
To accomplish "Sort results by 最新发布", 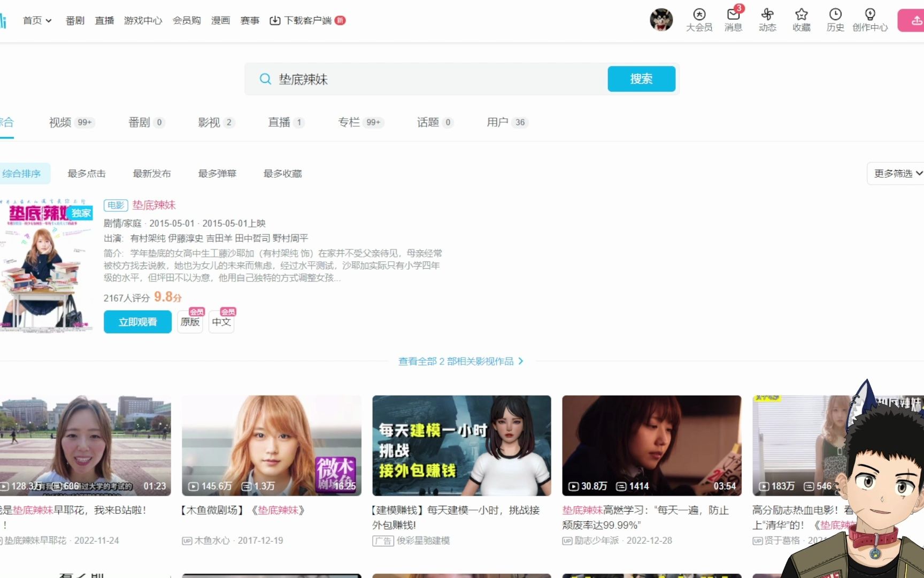I will 152,173.
